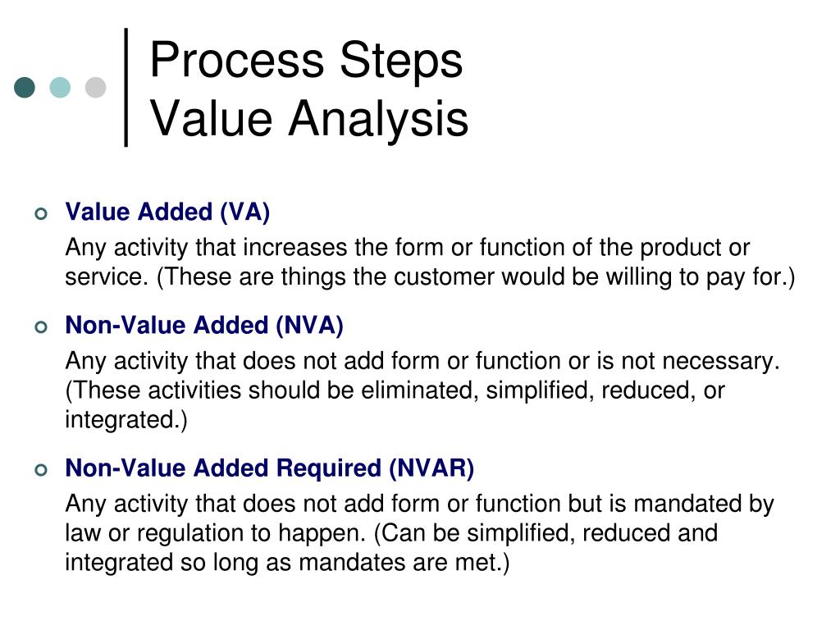
Task: Click the word 'integrated.)' under NVA
Action: pyautogui.click(x=126, y=419)
